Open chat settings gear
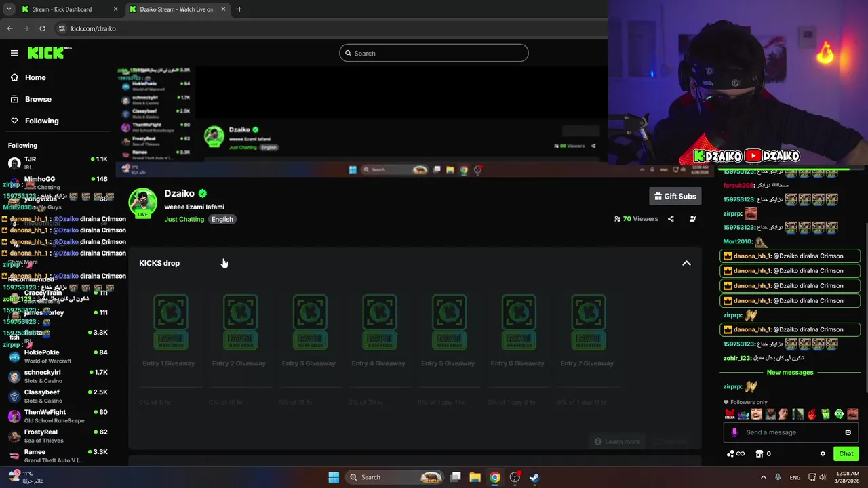Viewport: 868px width, 488px height. click(823, 453)
